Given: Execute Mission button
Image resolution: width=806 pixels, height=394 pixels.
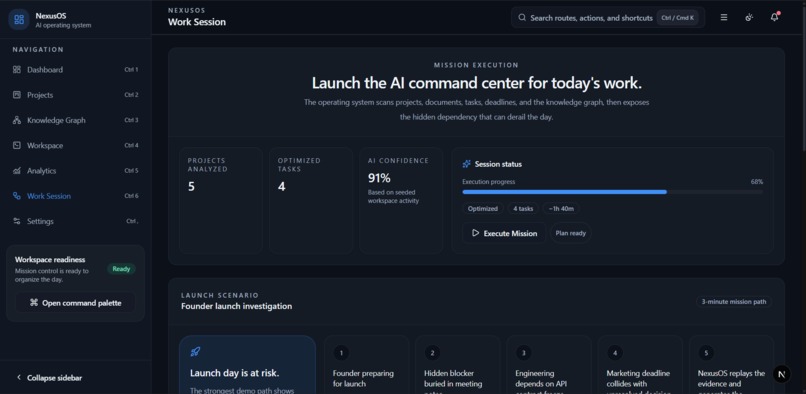Looking at the screenshot, I should point(504,233).
